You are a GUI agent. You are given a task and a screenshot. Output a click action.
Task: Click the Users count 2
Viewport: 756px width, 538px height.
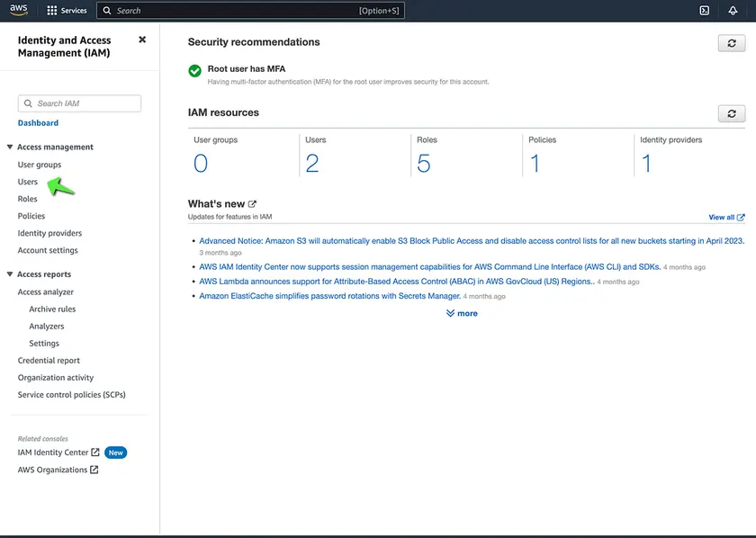(312, 164)
